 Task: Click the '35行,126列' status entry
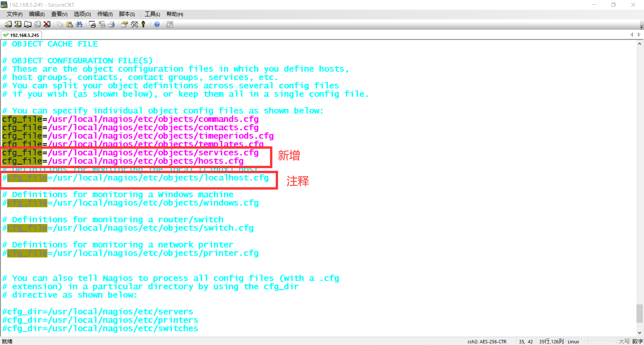551,342
